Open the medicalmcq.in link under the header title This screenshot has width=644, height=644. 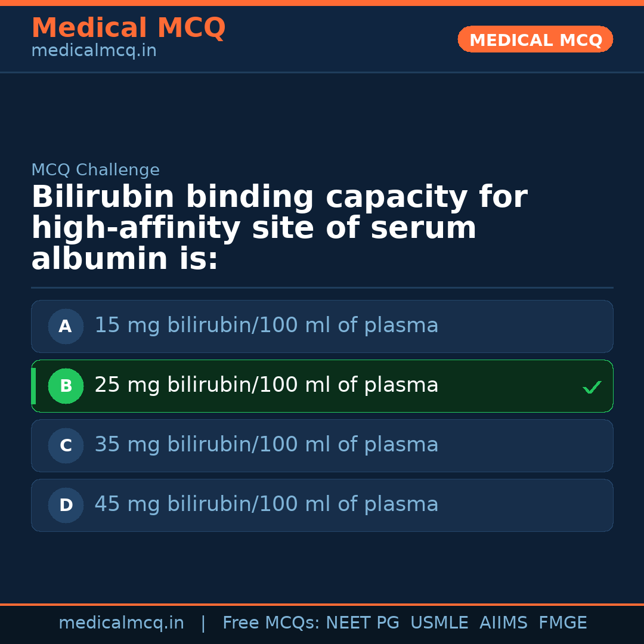pos(94,51)
